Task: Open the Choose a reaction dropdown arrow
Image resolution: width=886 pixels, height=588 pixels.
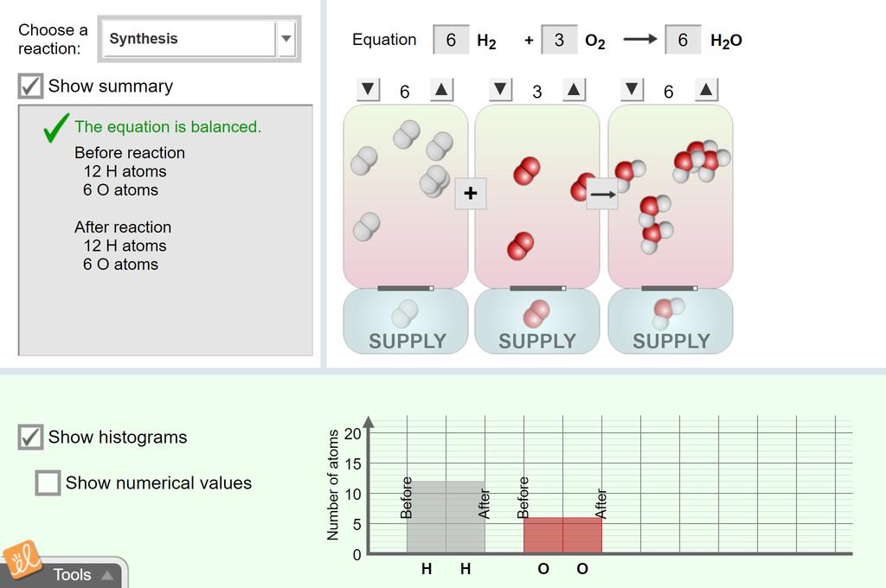Action: [x=286, y=38]
